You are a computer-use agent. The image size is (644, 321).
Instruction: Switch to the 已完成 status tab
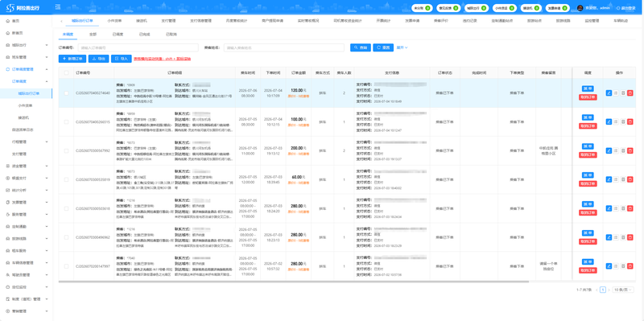click(x=144, y=35)
